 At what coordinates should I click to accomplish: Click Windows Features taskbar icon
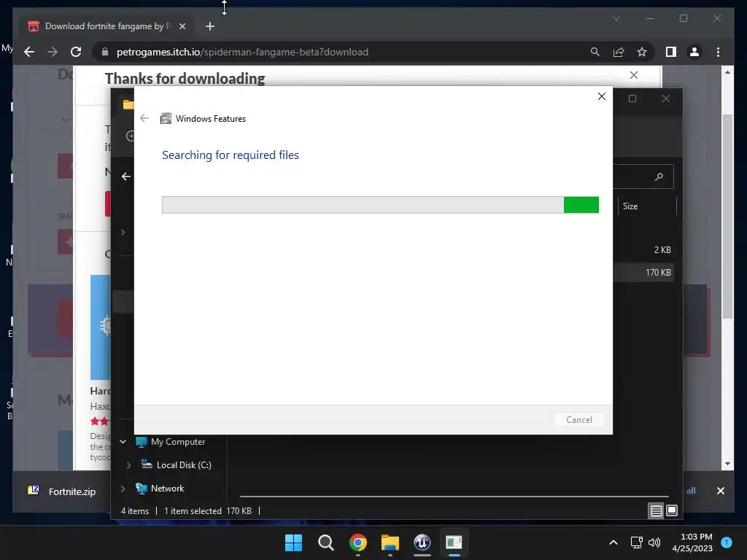(454, 542)
